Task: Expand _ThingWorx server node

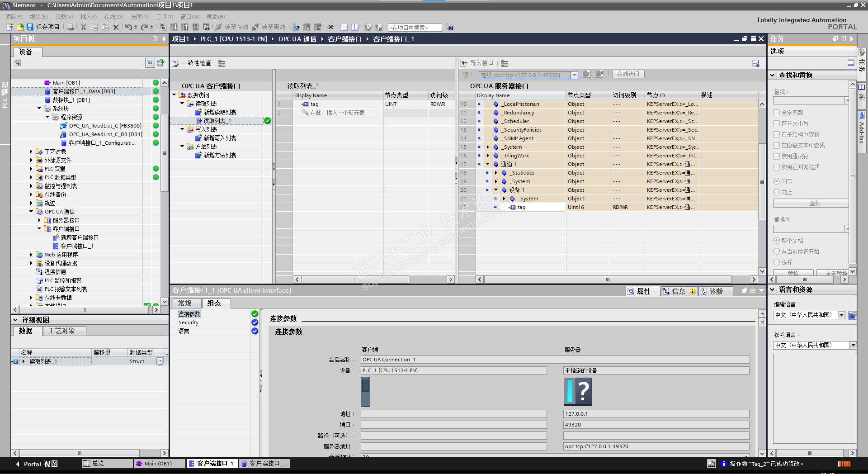Action: 488,156
